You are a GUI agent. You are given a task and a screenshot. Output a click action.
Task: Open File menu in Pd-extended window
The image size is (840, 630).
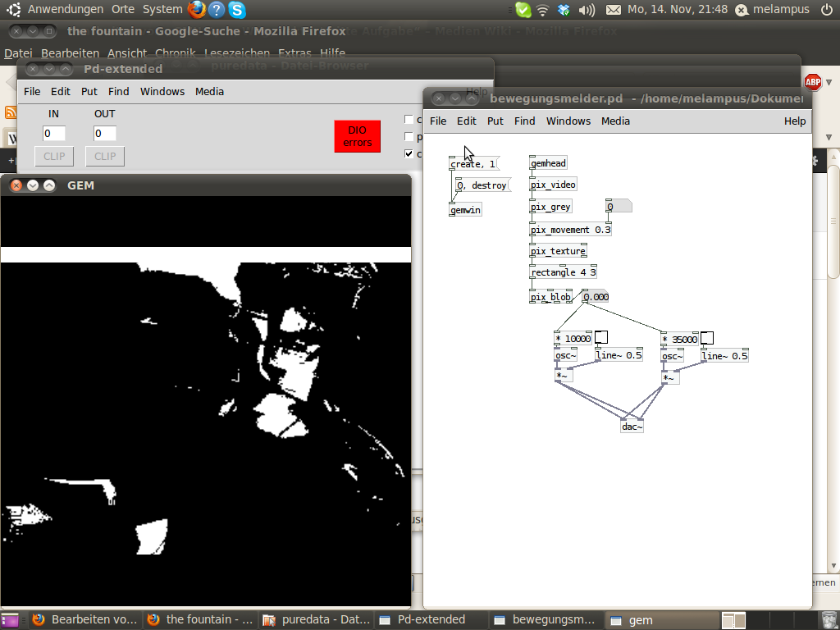click(x=32, y=92)
